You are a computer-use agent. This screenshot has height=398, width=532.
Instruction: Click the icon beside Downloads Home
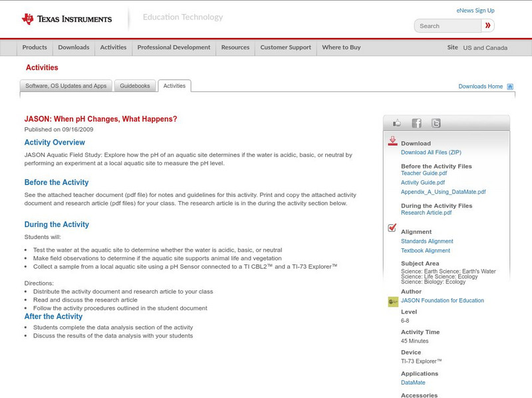tap(510, 87)
